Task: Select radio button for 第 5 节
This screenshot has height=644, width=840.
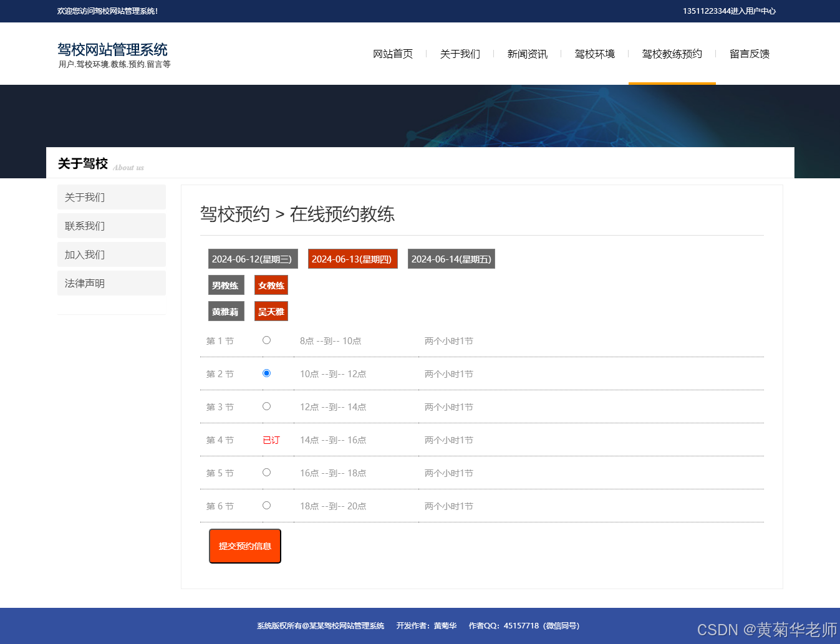Action: click(x=266, y=473)
